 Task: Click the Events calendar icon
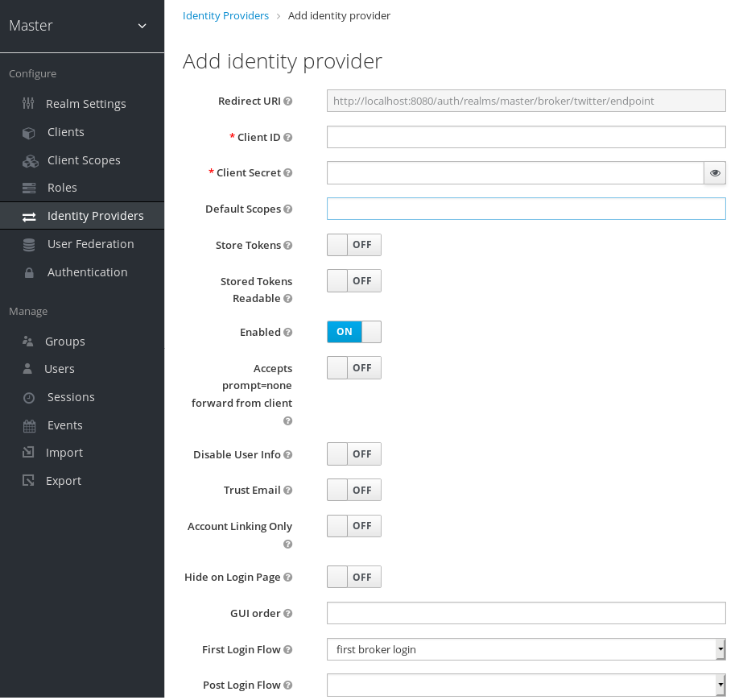tap(29, 426)
